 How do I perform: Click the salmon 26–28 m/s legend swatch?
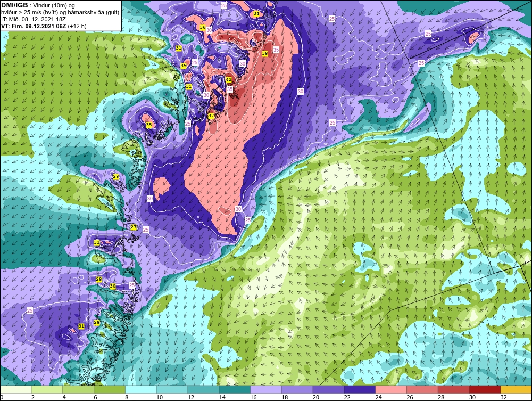click(422, 389)
